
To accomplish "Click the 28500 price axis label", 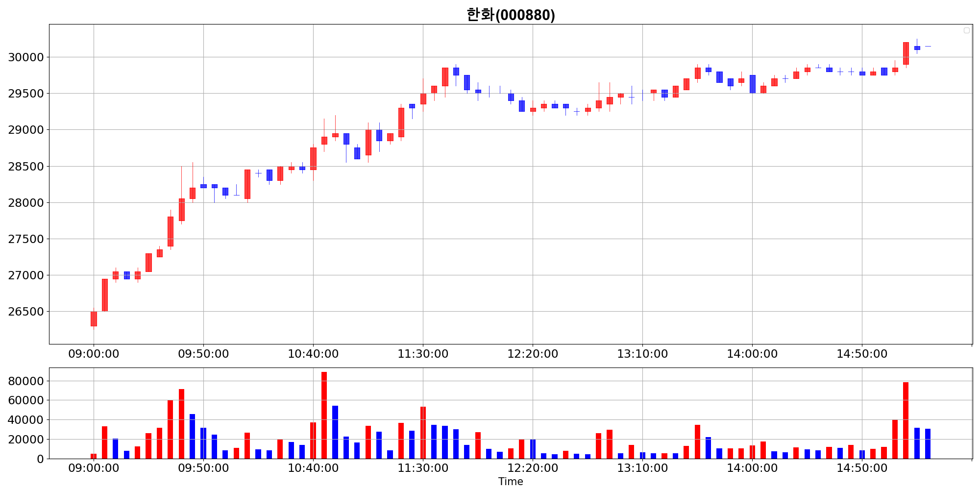I will [x=26, y=167].
